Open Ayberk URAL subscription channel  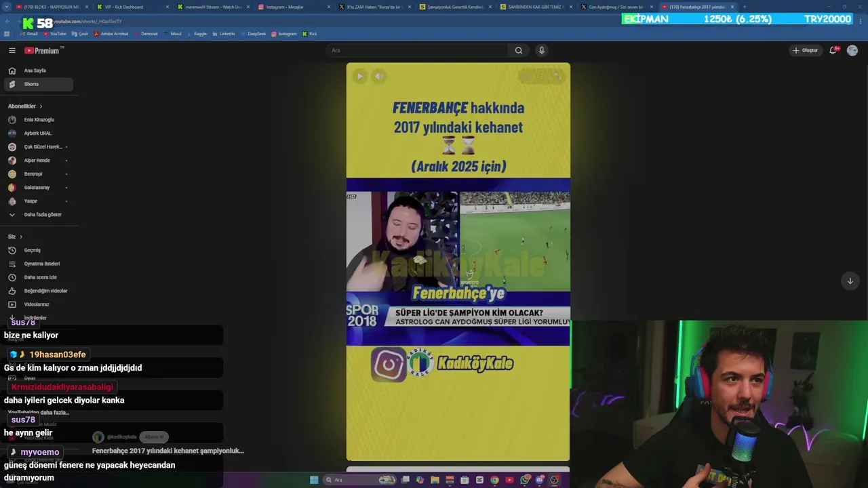(x=38, y=134)
